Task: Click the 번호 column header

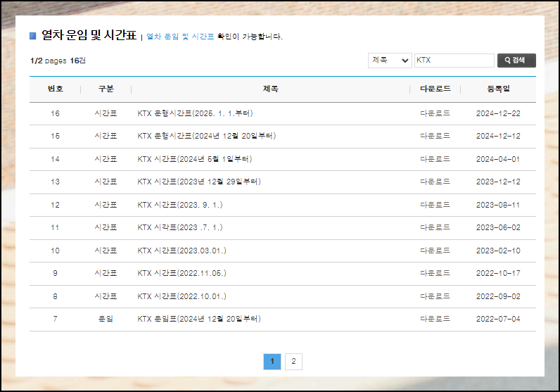Action: [56, 89]
